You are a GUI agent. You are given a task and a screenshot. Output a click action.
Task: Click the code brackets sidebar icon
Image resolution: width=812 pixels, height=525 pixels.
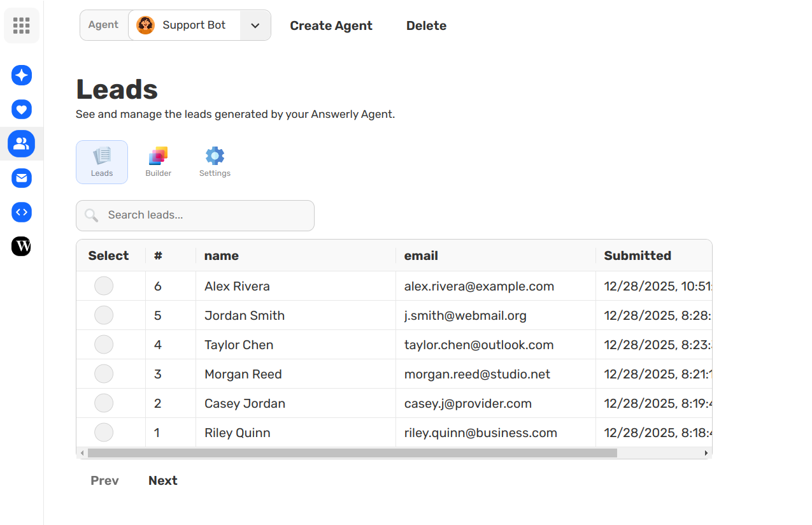point(22,212)
